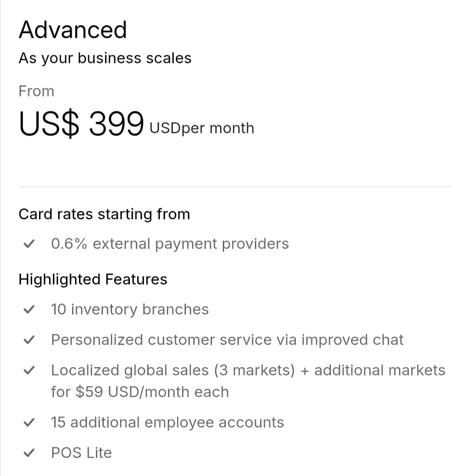
Task: Click the checkmark next to 10 inventory branches
Action: pos(29,310)
